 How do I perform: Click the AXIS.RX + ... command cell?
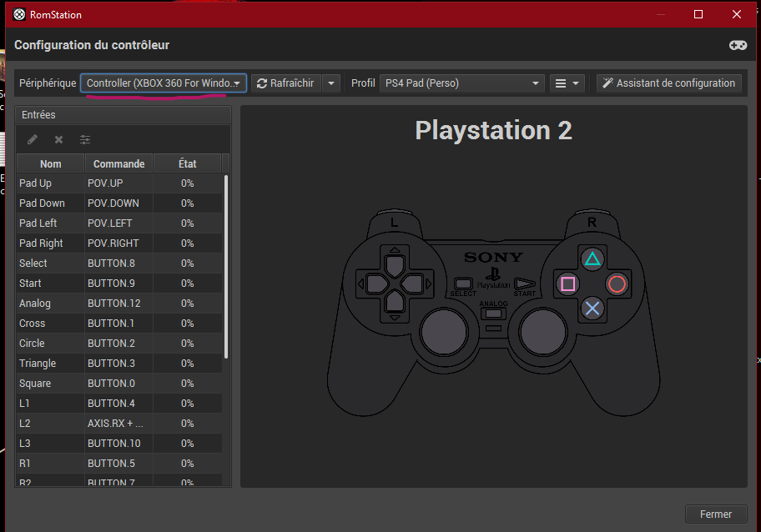pyautogui.click(x=118, y=424)
